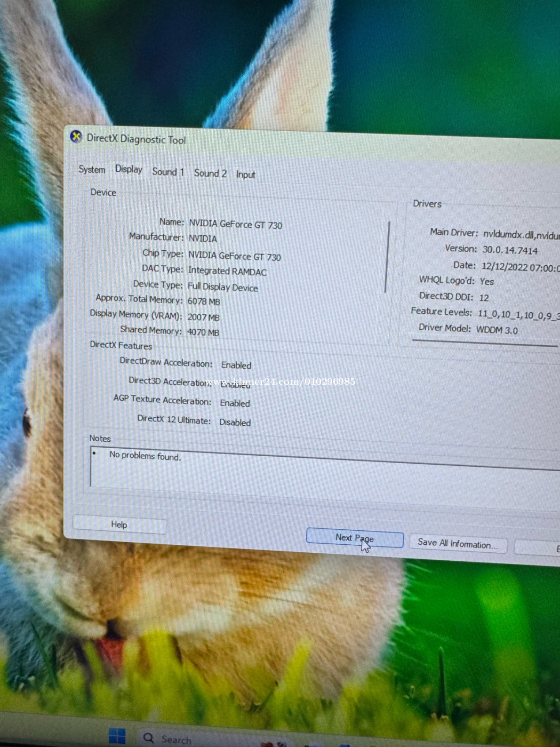Click the taskbar Search magnifier icon
This screenshot has height=747, width=560.
(148, 738)
